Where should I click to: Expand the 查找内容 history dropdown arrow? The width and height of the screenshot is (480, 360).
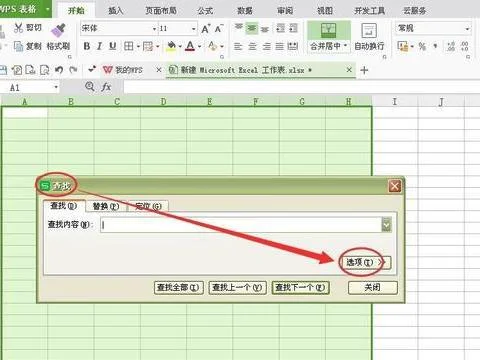click(386, 225)
